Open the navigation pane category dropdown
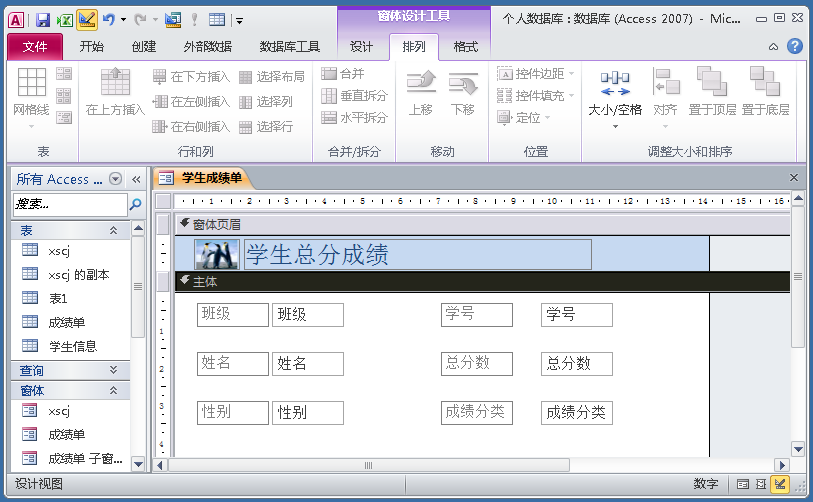 click(115, 179)
